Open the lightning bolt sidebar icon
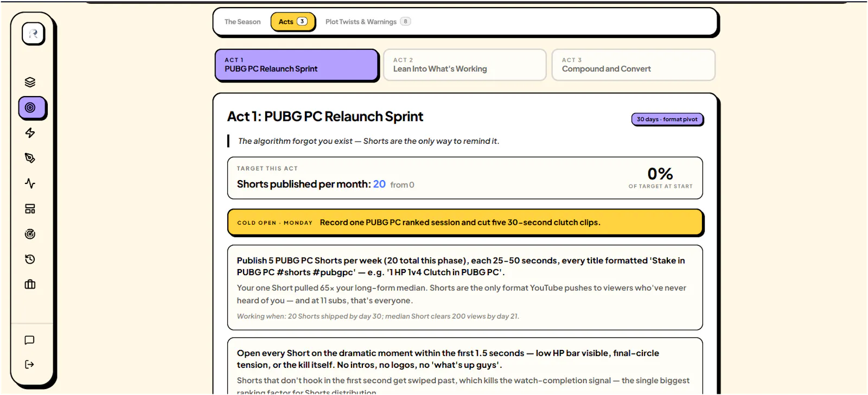This screenshot has width=868, height=395. tap(30, 133)
